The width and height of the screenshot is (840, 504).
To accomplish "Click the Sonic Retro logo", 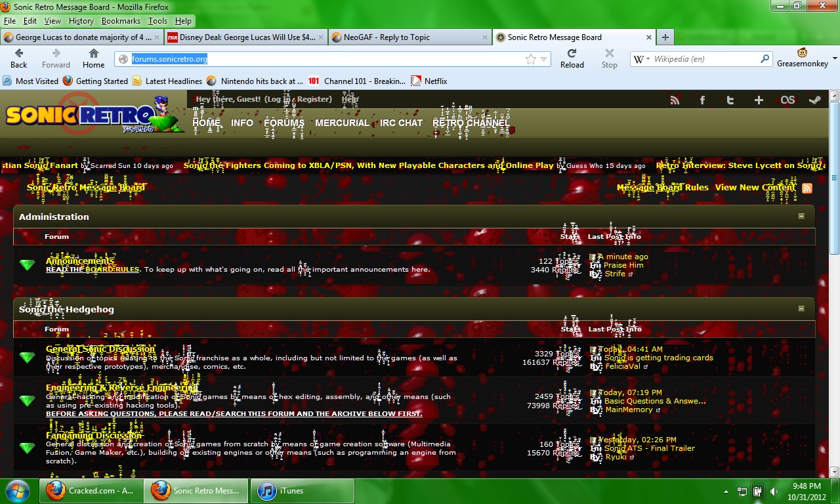I will click(x=93, y=114).
